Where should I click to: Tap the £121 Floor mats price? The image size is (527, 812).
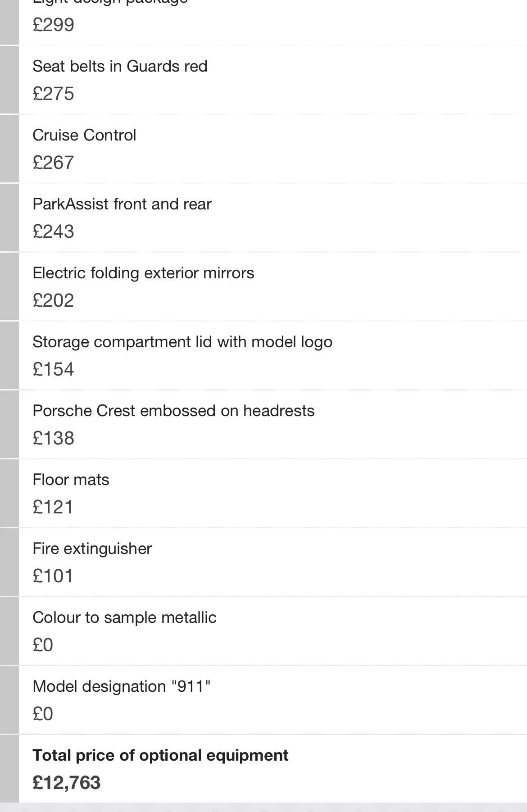(53, 507)
